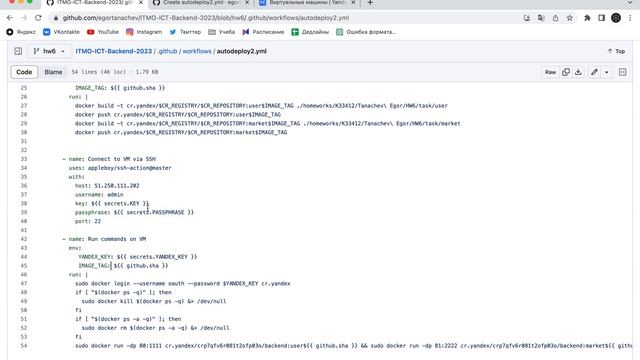Open more edit options dropdown arrow
Viewport: 640px width, 360px height.
point(607,72)
